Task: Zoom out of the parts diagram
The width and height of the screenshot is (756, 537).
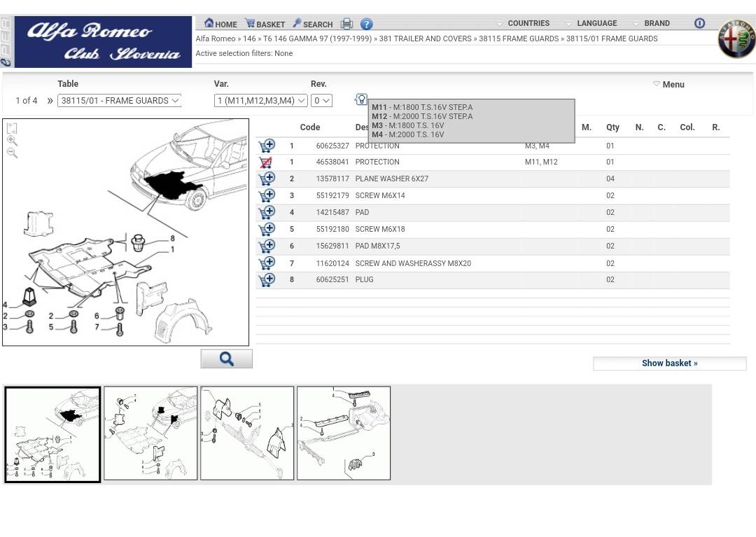Action: point(12,153)
